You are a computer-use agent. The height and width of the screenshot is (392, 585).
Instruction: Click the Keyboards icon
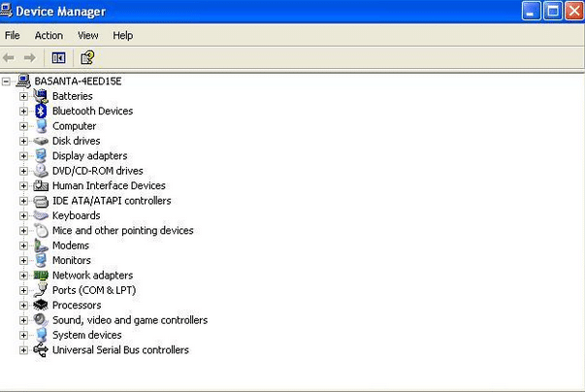[x=41, y=215]
